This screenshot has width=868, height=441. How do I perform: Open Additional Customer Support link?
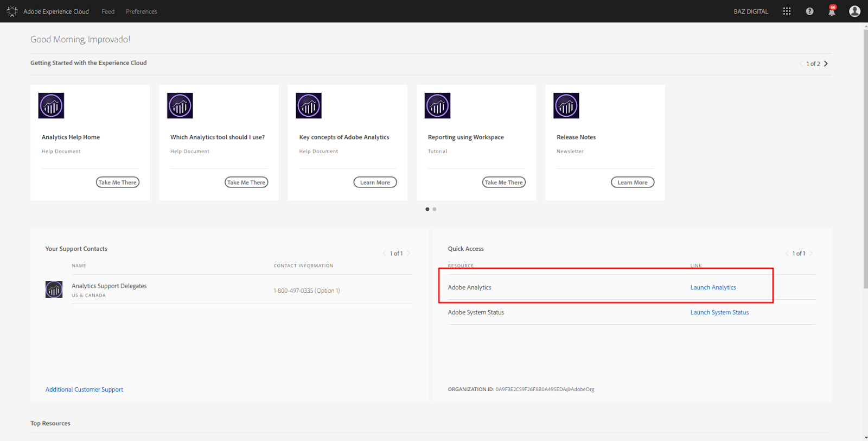pos(84,389)
